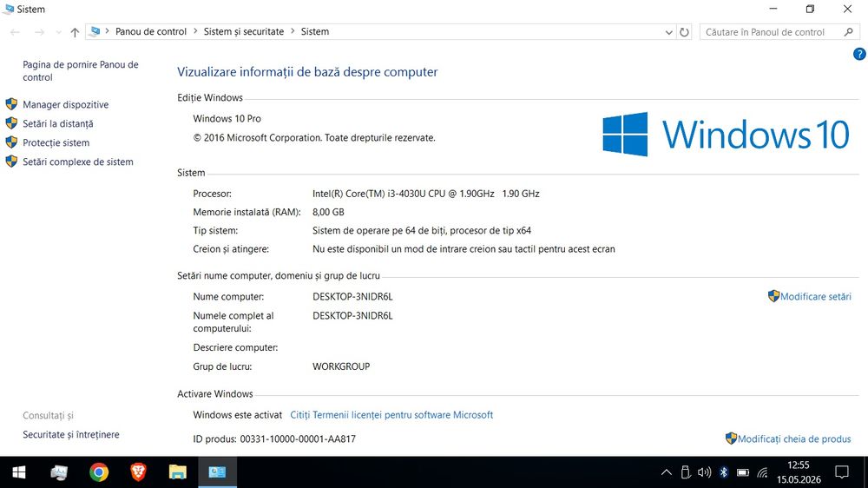Screen dimensions: 868x488
Task: Click the blue help question mark icon
Action: click(858, 54)
